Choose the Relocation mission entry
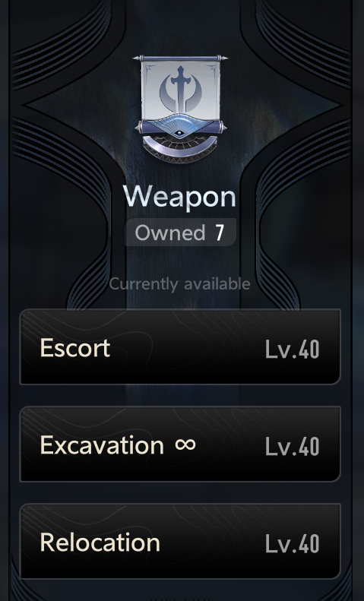Viewport: 364px width, 601px height. pyautogui.click(x=180, y=542)
